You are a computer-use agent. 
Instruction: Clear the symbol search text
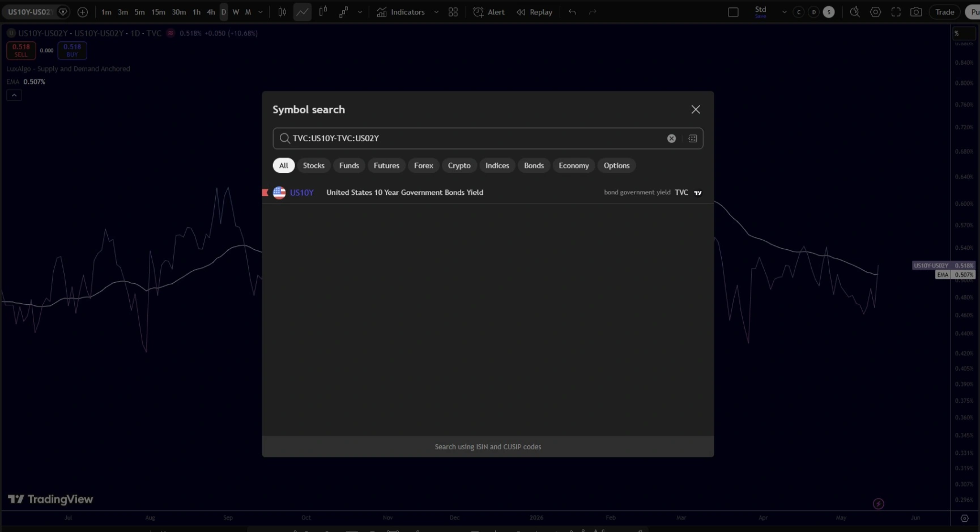[x=671, y=138]
